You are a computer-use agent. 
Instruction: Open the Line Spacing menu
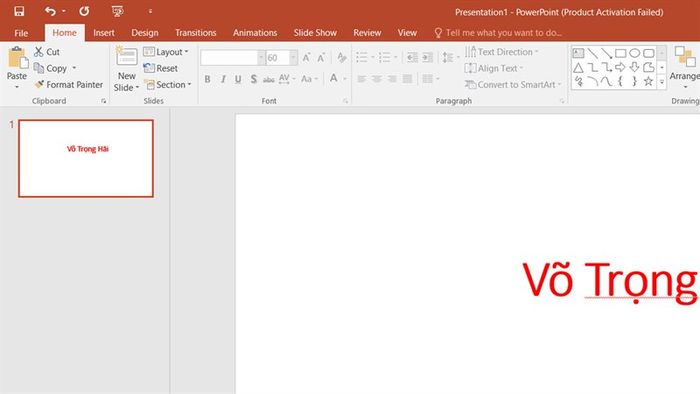click(450, 57)
